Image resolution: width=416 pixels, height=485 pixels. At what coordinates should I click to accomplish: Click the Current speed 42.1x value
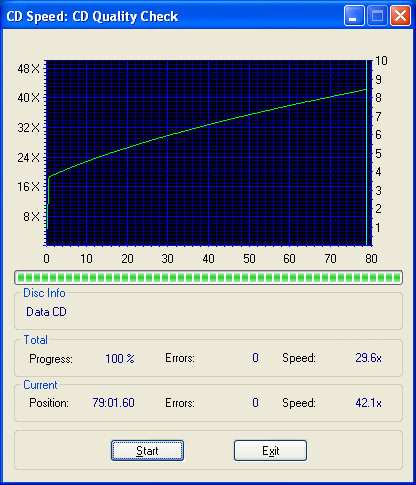pyautogui.click(x=368, y=403)
